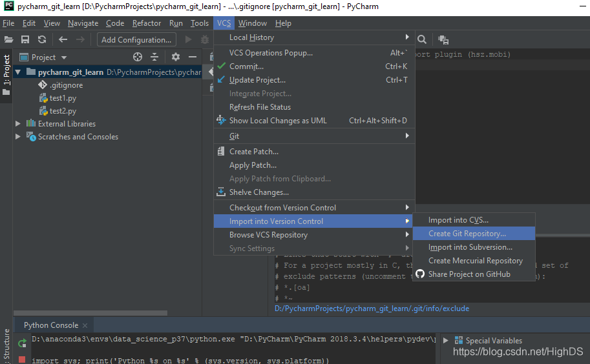Choose Create Mercurial Repository
This screenshot has height=364, width=590.
[x=474, y=261]
